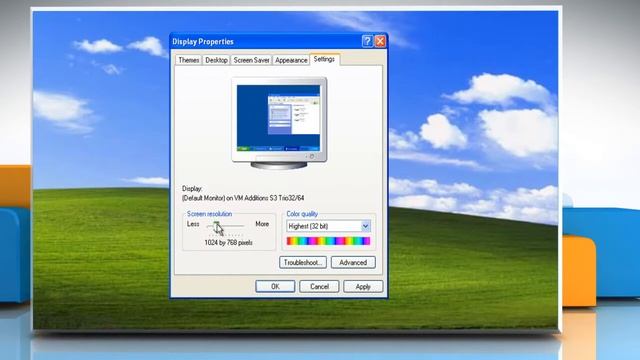Apply the display settings
This screenshot has width=640, height=360.
[363, 287]
